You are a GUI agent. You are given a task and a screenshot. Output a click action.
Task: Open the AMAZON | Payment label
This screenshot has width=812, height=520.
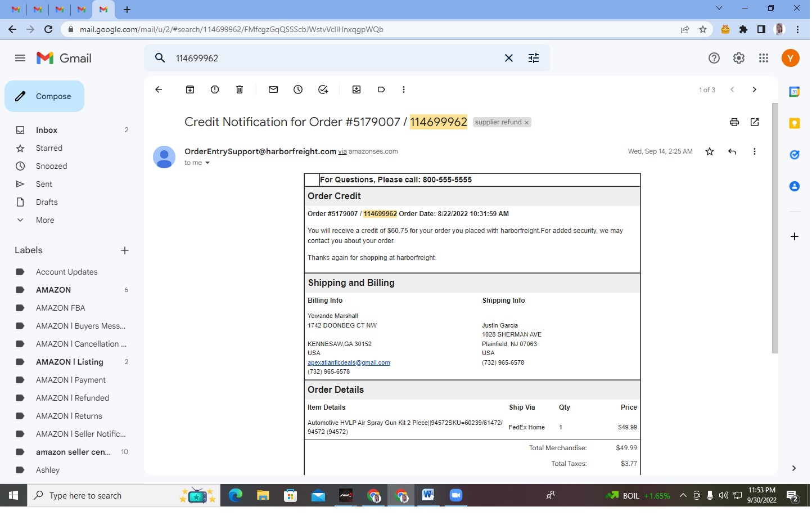coord(72,380)
